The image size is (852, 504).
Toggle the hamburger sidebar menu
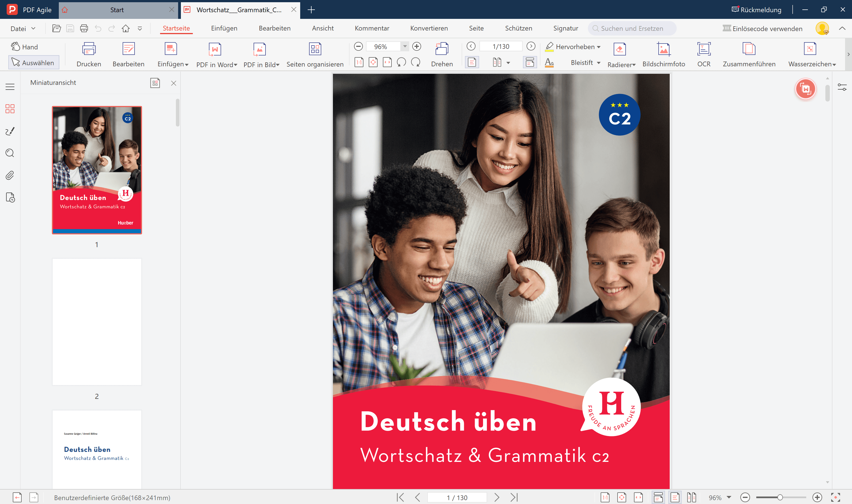(10, 87)
